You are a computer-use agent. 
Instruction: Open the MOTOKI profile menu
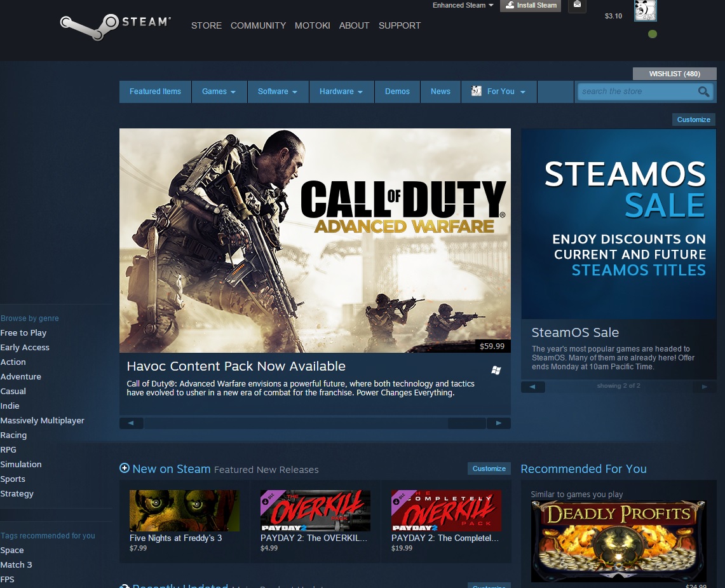(313, 25)
